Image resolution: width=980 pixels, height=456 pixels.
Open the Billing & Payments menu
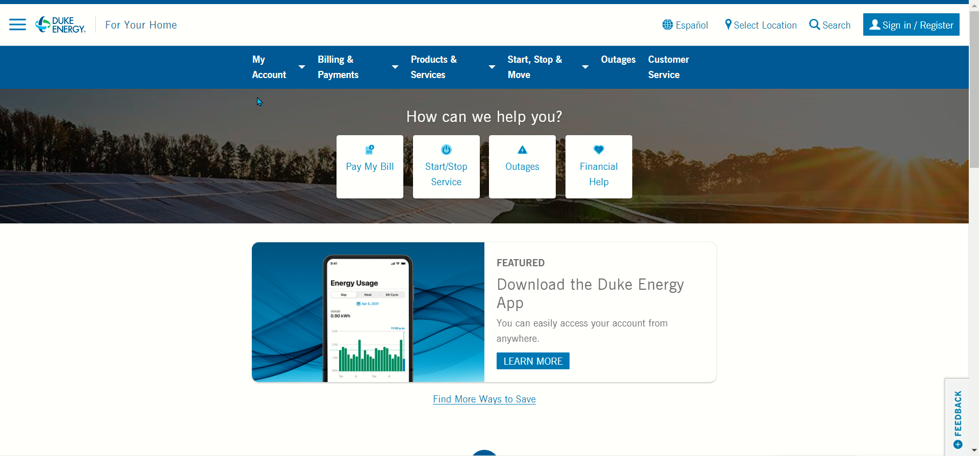338,67
